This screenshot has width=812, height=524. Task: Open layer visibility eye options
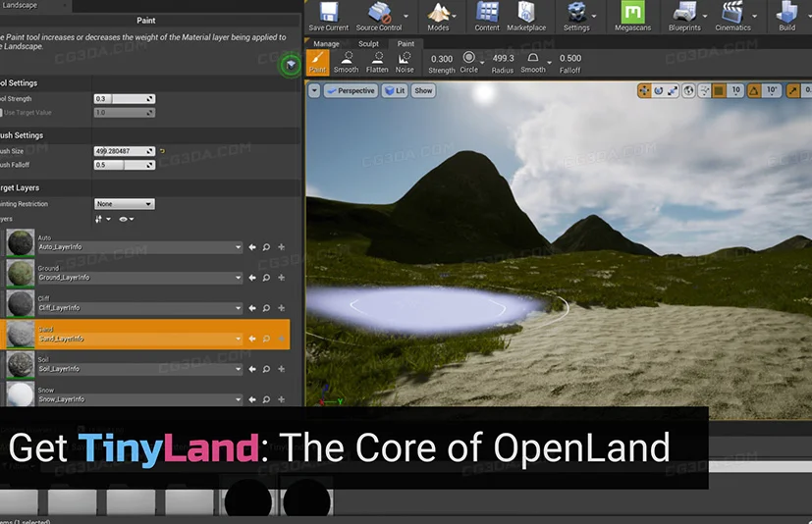coord(126,220)
